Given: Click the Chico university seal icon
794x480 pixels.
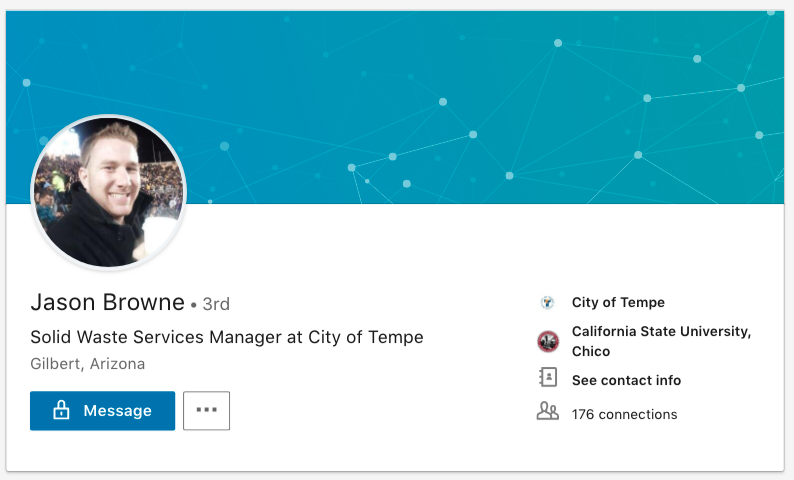Looking at the screenshot, I should point(547,342).
